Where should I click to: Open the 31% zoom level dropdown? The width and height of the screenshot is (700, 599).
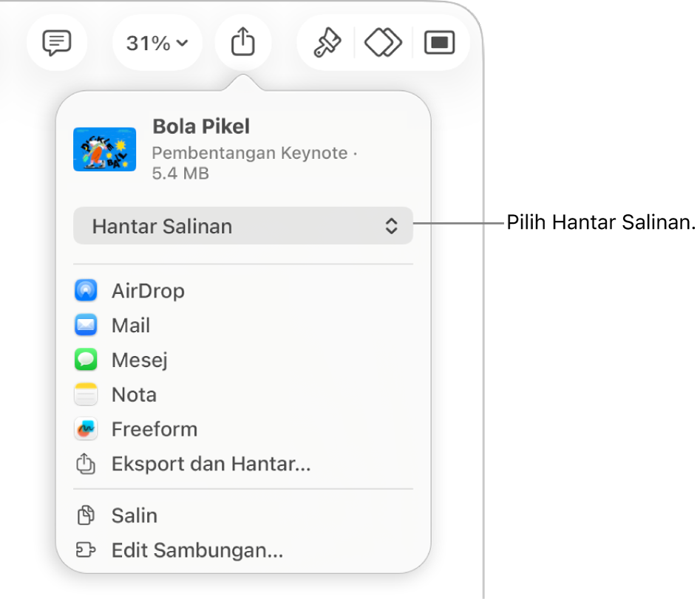(157, 43)
